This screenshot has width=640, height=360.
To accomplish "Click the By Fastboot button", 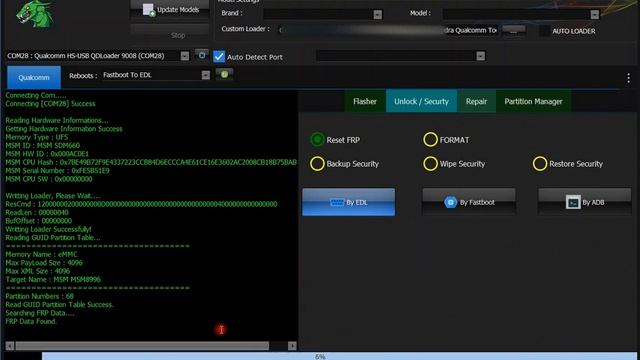I will point(469,202).
